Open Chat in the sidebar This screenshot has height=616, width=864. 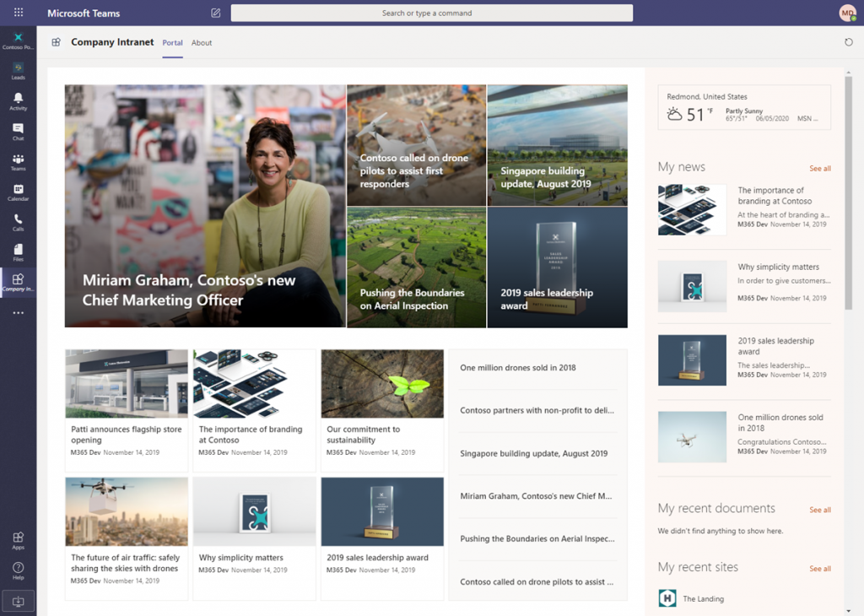coord(19,132)
